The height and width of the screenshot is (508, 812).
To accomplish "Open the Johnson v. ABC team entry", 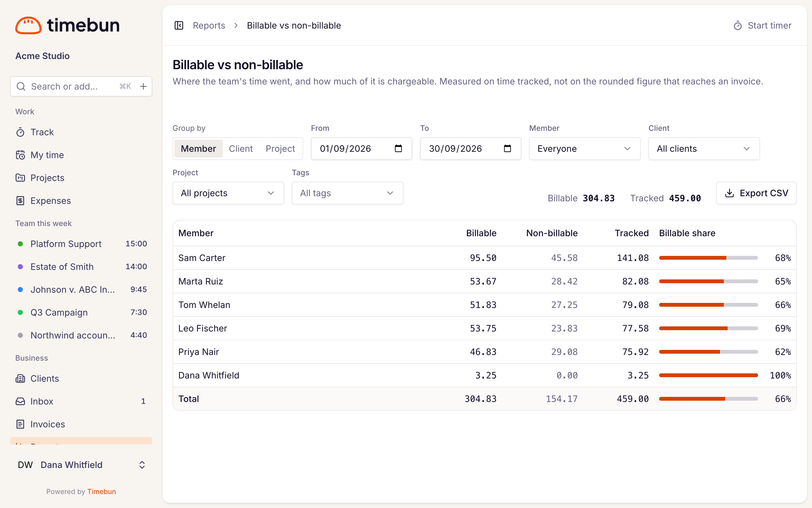I will 81,290.
